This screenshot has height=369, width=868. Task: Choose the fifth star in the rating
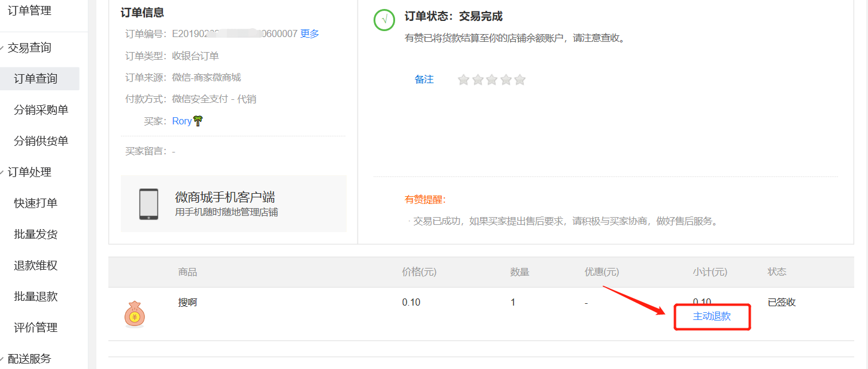click(x=520, y=80)
